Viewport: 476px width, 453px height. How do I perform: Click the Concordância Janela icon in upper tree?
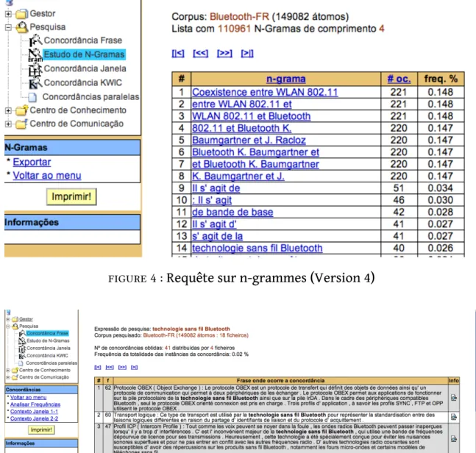coord(35,69)
